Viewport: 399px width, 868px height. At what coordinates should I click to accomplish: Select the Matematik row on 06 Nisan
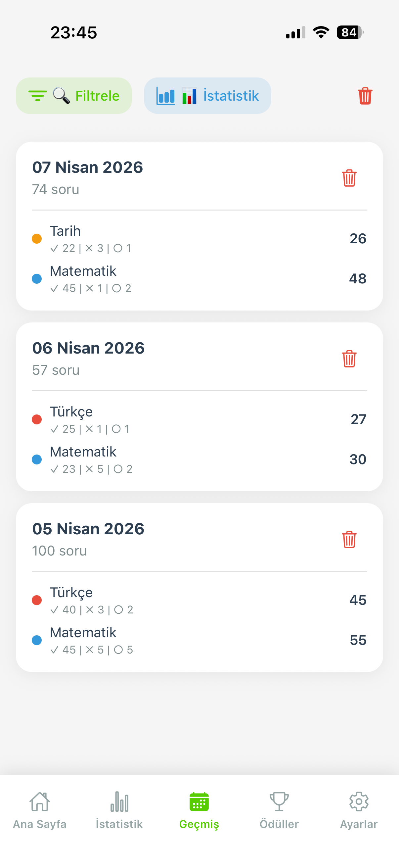[x=199, y=459]
